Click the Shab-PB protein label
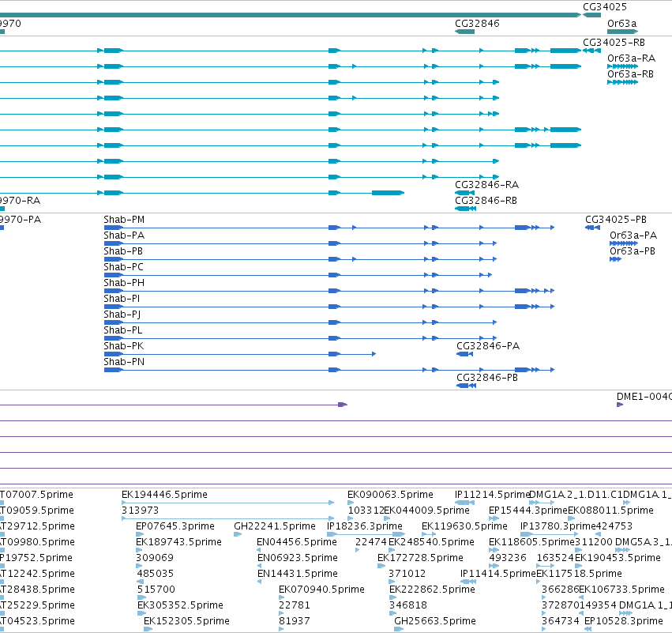Screen dimensions: 672x633 tap(123, 251)
